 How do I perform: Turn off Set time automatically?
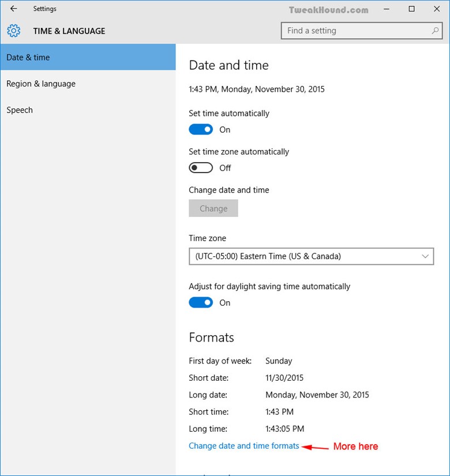click(x=201, y=130)
